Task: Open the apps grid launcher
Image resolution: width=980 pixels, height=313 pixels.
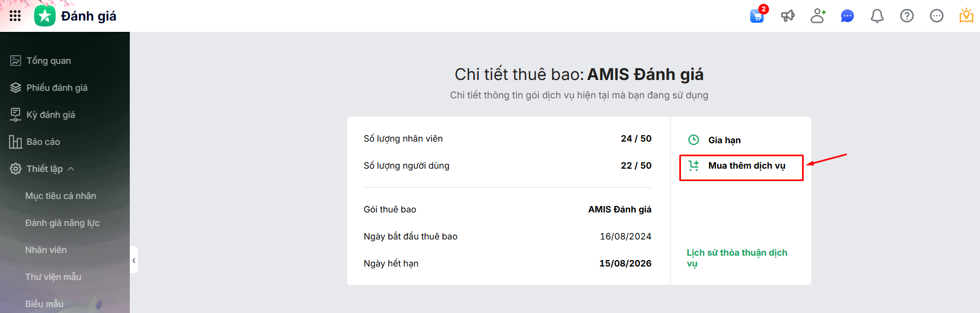Action: click(15, 16)
